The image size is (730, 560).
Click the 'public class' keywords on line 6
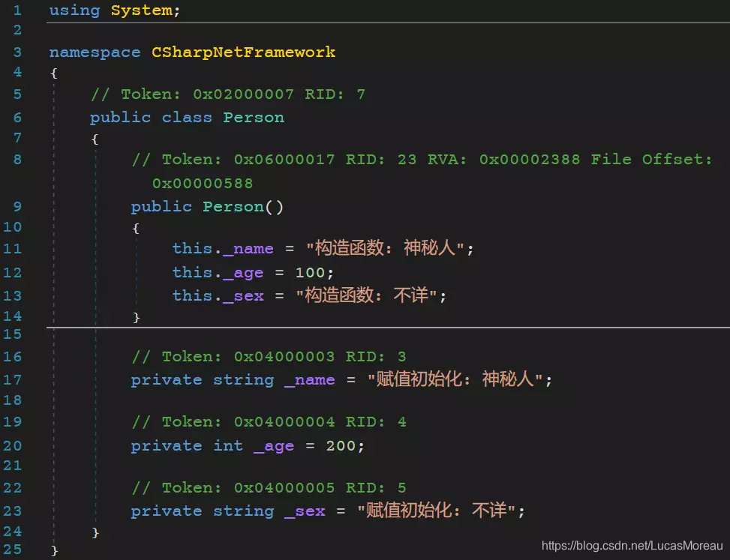(151, 117)
